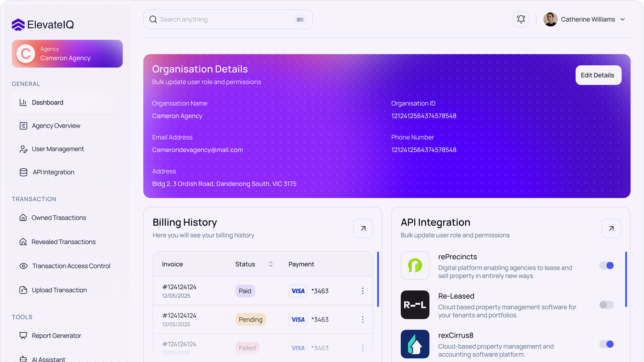The width and height of the screenshot is (644, 362).
Task: Click the Payment column header
Action: [x=301, y=264]
